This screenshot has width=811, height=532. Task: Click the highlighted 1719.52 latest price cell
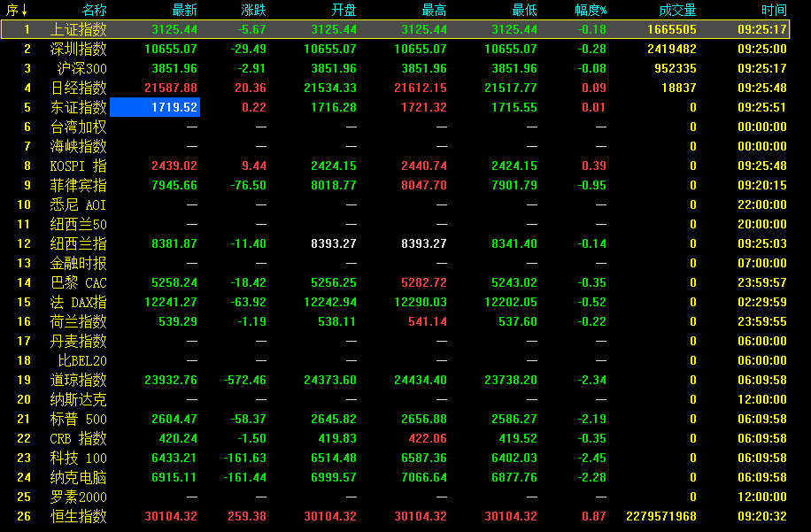[155, 107]
